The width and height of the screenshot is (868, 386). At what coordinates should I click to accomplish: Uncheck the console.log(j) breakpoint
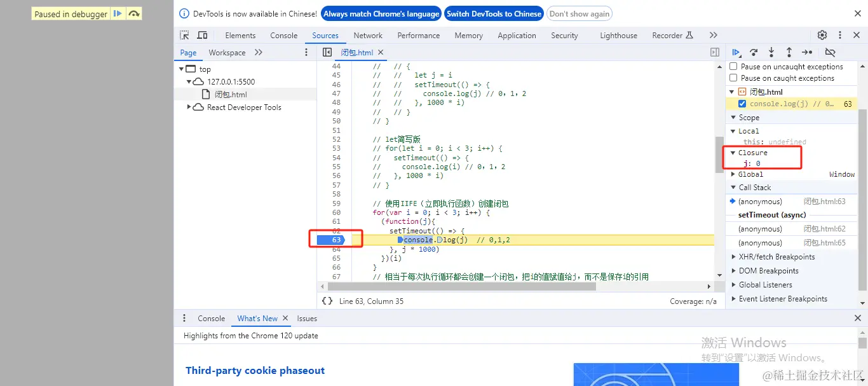pyautogui.click(x=742, y=104)
